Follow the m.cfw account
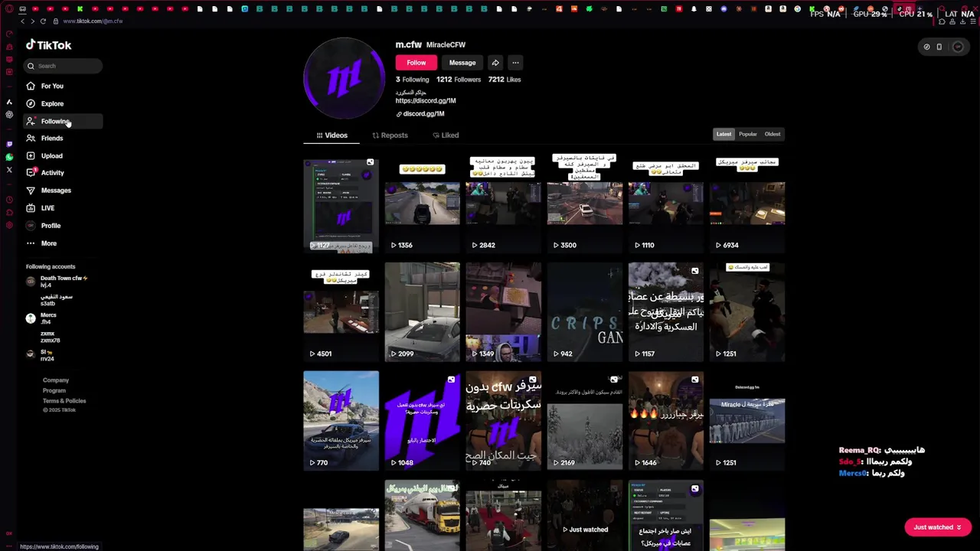 (416, 63)
